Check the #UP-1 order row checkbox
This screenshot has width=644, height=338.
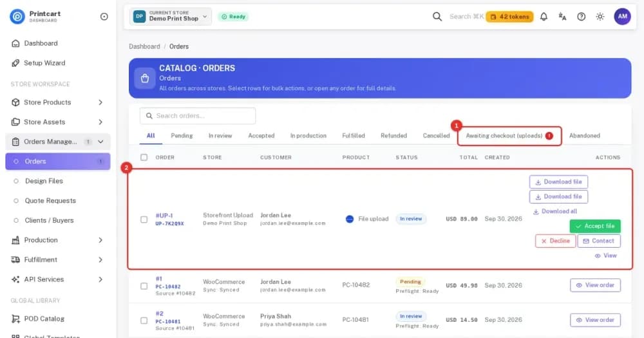pyautogui.click(x=144, y=220)
